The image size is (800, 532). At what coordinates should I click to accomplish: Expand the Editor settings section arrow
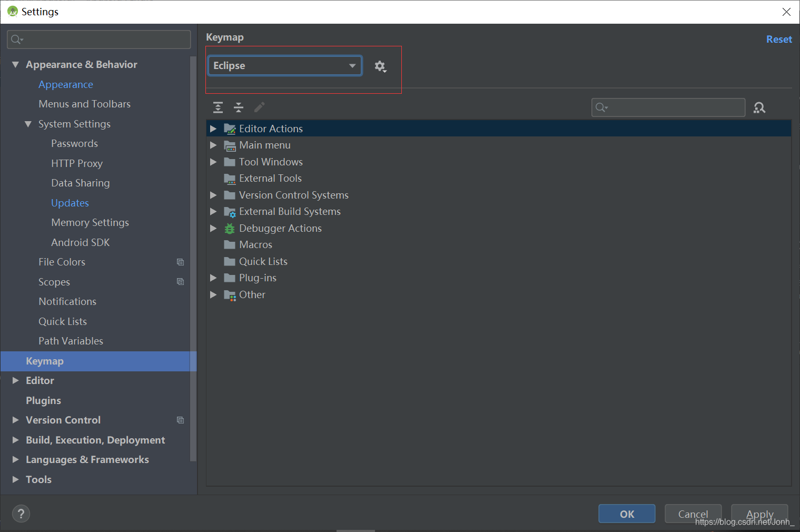pos(15,380)
